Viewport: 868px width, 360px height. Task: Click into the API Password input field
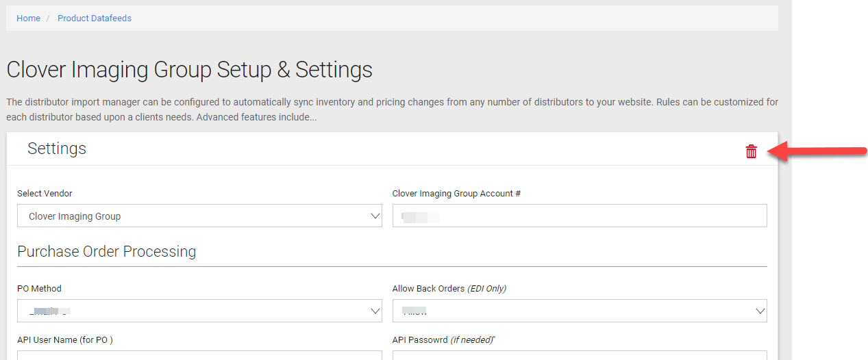click(x=579, y=355)
